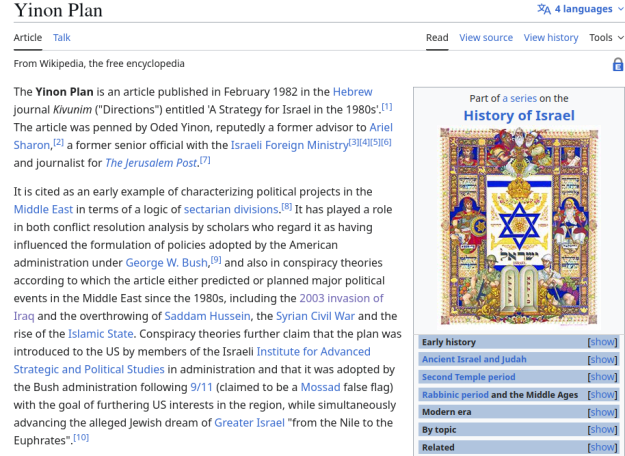Jump to citation [10]
Image resolution: width=625 pixels, height=456 pixels.
click(81, 438)
